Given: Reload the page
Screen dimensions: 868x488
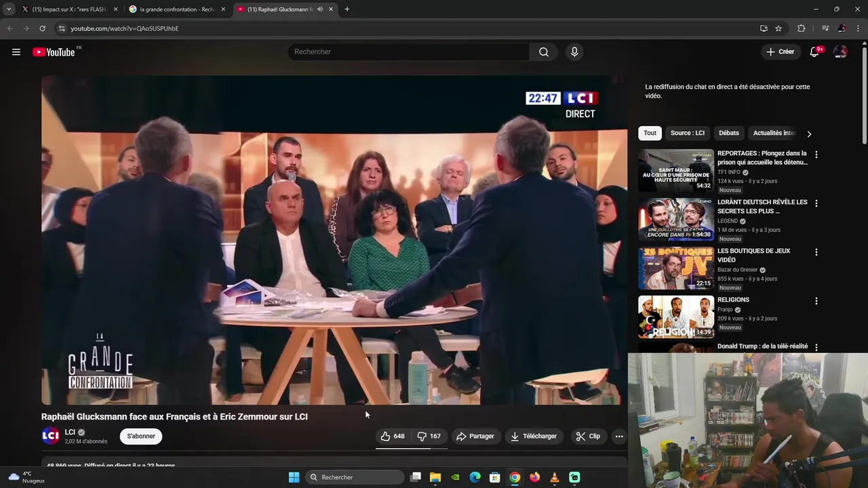Looking at the screenshot, I should [x=42, y=28].
